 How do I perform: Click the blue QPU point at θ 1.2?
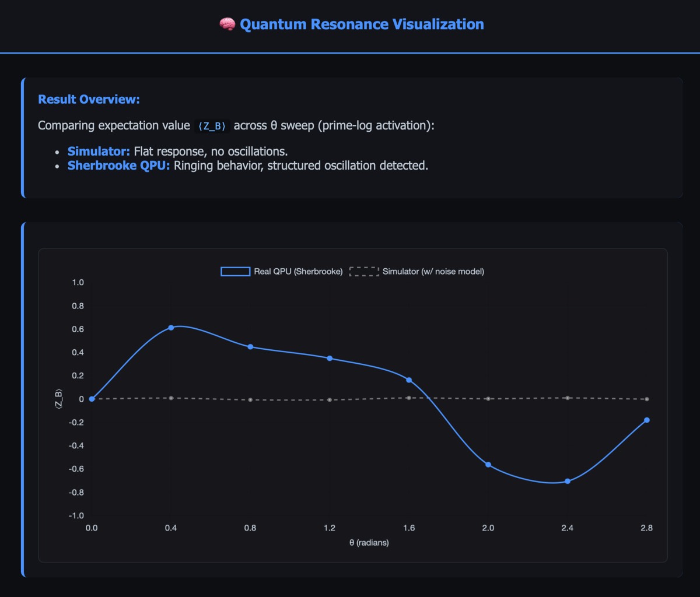330,358
